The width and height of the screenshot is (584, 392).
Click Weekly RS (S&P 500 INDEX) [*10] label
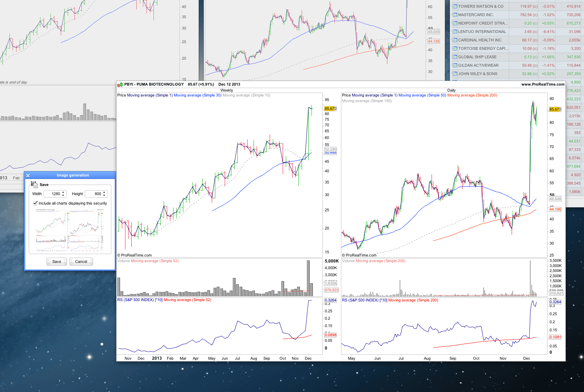pyautogui.click(x=140, y=300)
